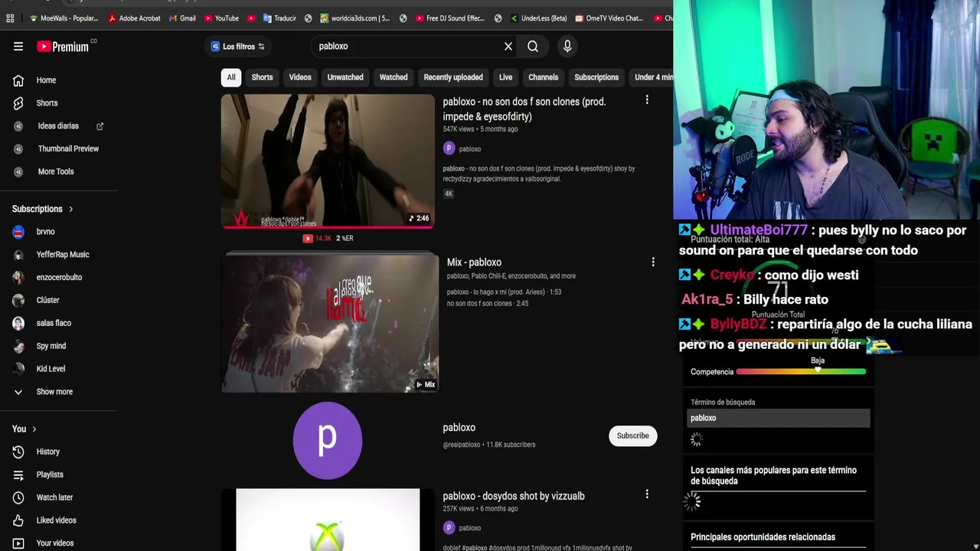The height and width of the screenshot is (551, 980).
Task: Adjust the Competencia gauge marker
Action: [818, 370]
